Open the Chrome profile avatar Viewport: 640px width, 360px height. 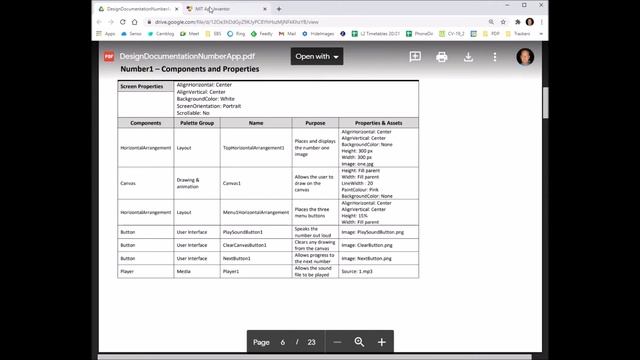[x=530, y=22]
